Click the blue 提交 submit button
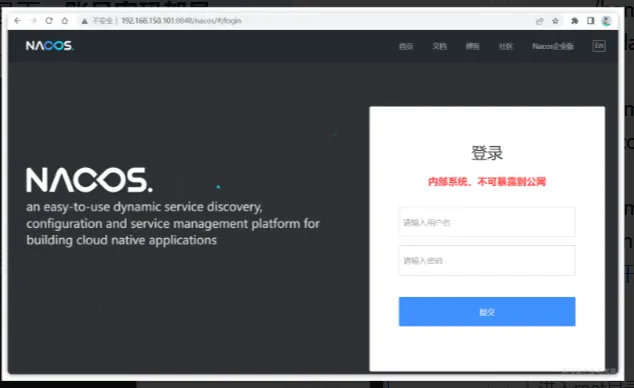Image resolution: width=634 pixels, height=388 pixels. [487, 312]
